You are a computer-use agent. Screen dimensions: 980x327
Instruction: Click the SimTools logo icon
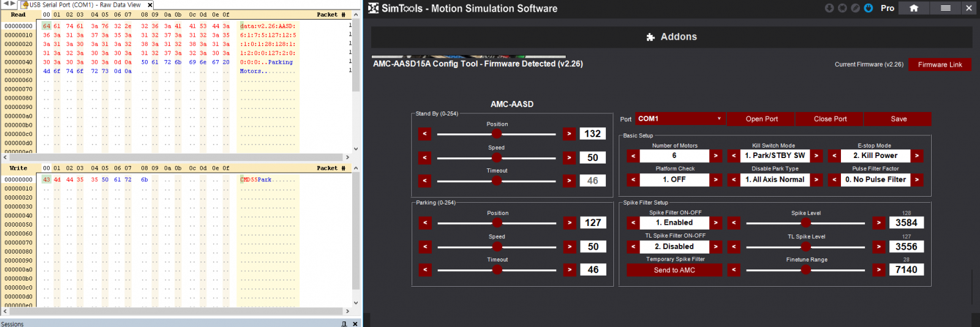(374, 8)
